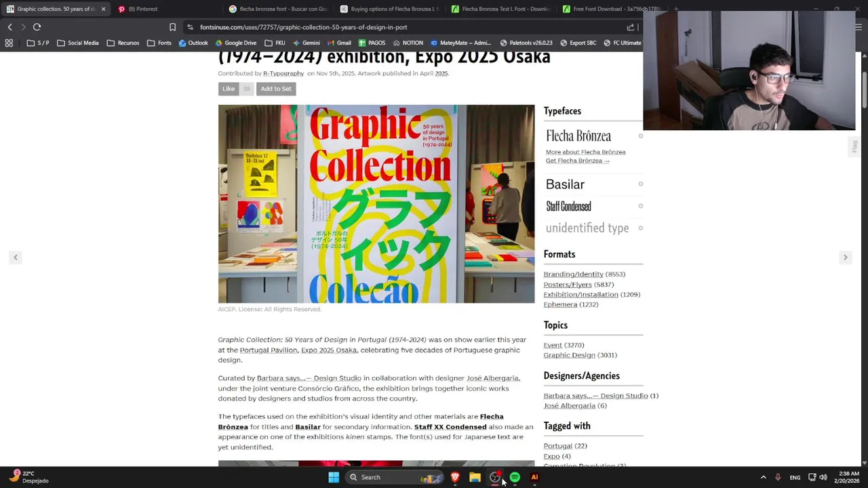Open the Graphic Collection exhibition photo
This screenshot has height=488, width=868.
coord(376,204)
